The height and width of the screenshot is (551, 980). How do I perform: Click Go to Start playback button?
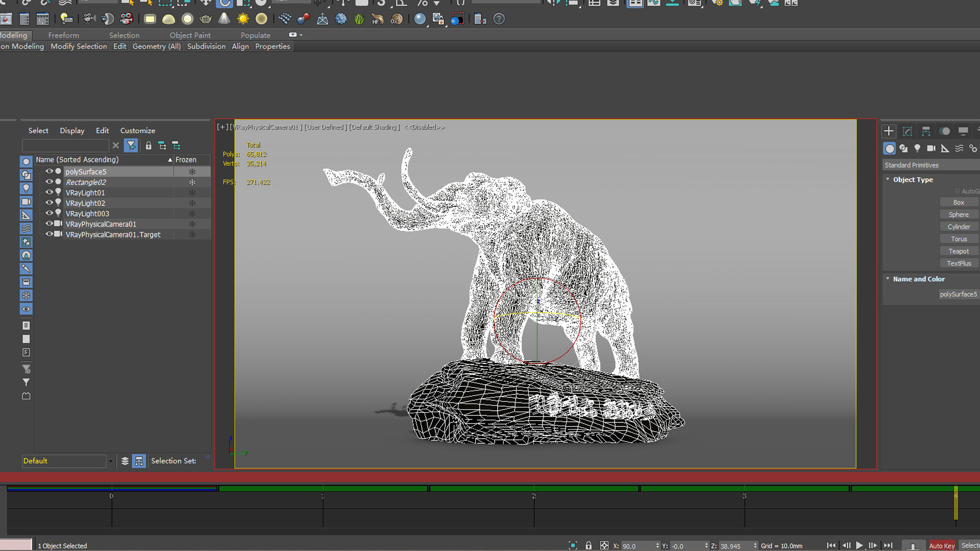pyautogui.click(x=831, y=545)
